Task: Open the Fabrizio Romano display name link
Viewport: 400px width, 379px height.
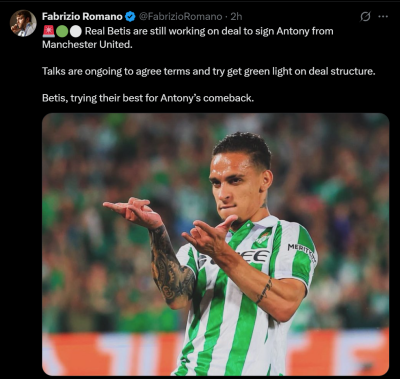Action: tap(82, 16)
